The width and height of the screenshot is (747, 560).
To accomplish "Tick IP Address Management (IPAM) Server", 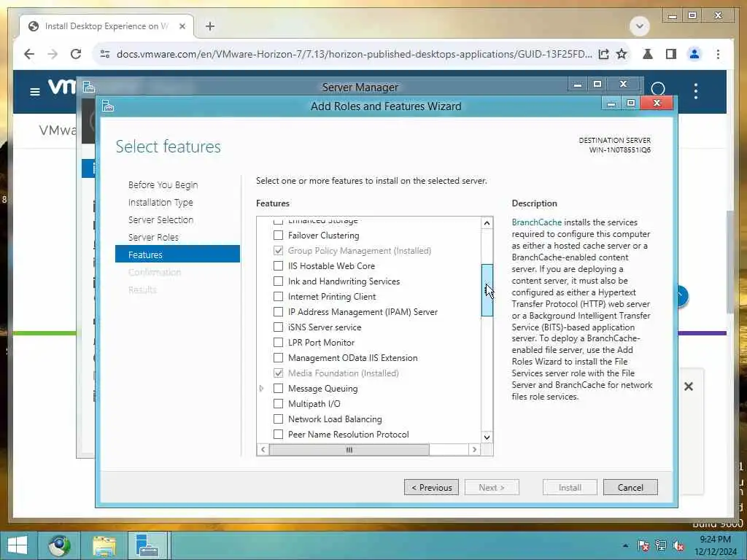I will click(278, 312).
